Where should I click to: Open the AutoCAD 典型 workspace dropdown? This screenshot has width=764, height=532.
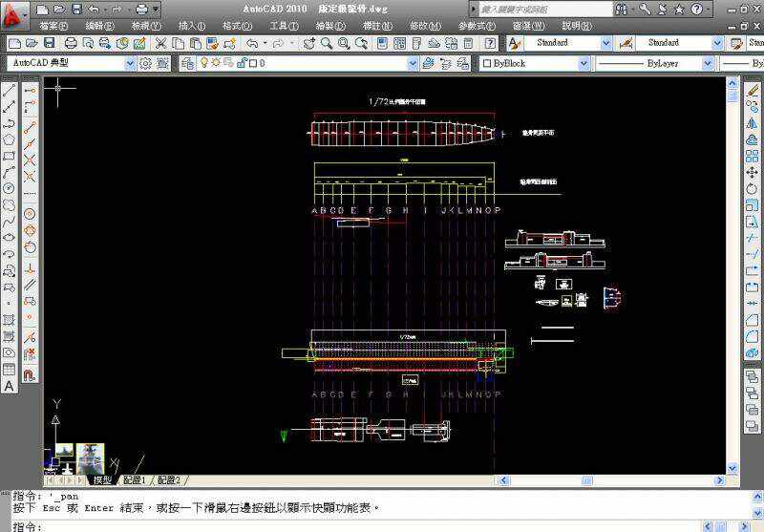click(129, 63)
